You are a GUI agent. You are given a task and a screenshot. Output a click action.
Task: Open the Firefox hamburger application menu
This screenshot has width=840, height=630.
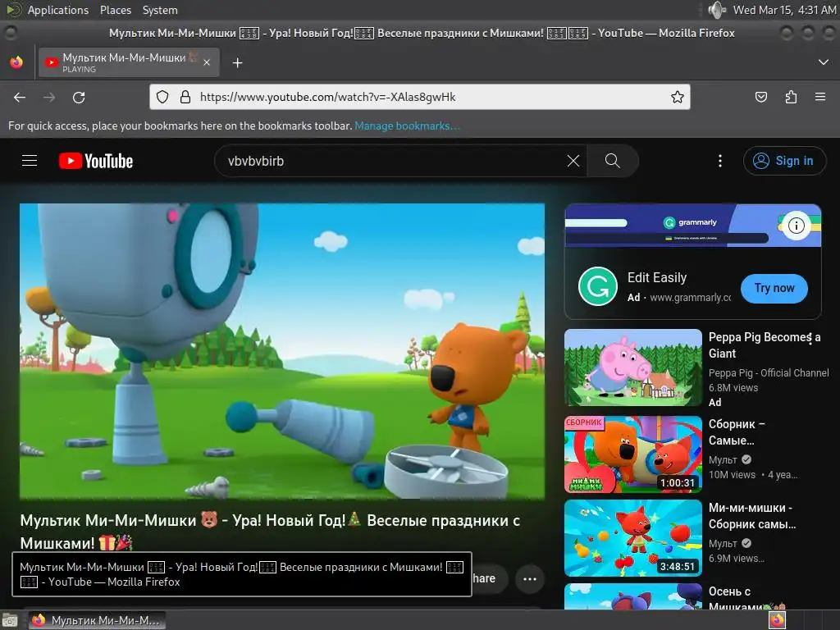tap(820, 97)
